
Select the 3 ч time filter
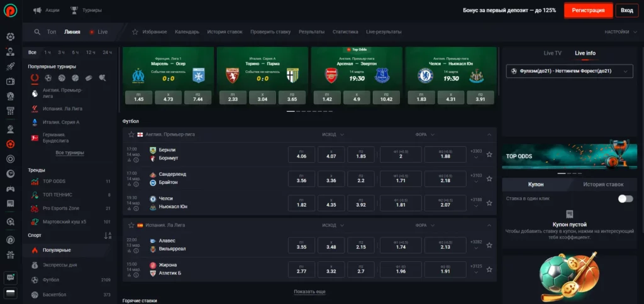click(x=61, y=53)
